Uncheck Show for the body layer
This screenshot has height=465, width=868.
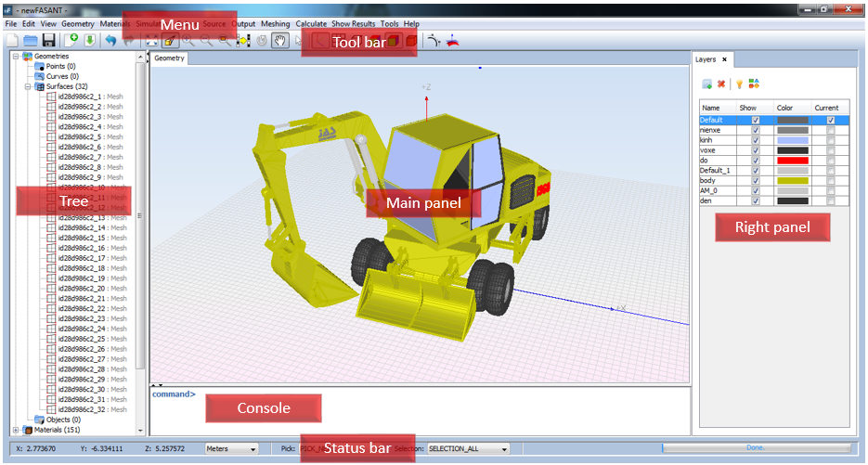[755, 180]
